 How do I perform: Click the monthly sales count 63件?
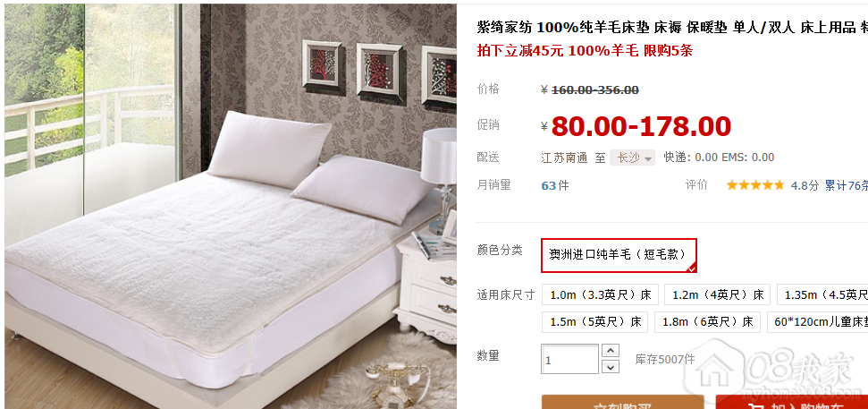click(x=554, y=185)
